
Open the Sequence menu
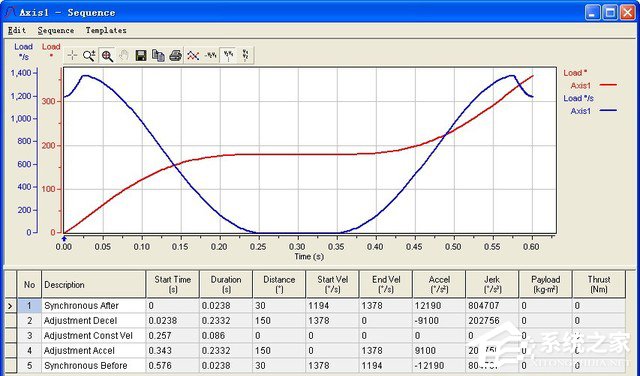(x=56, y=31)
